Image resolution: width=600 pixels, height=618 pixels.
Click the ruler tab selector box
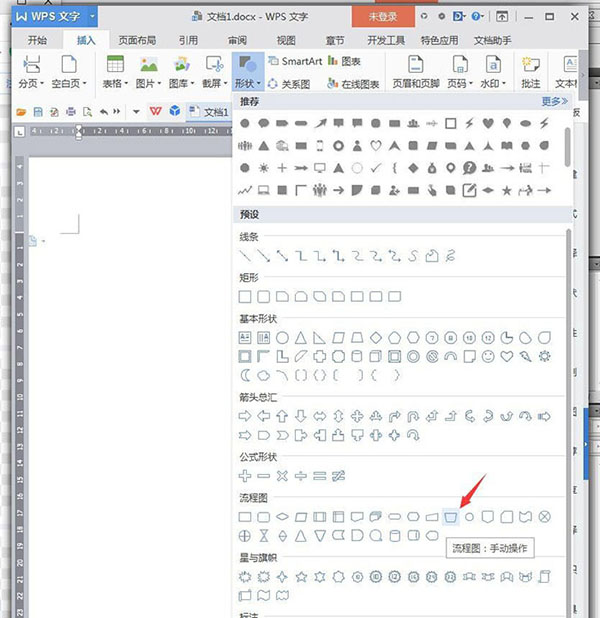coord(20,132)
